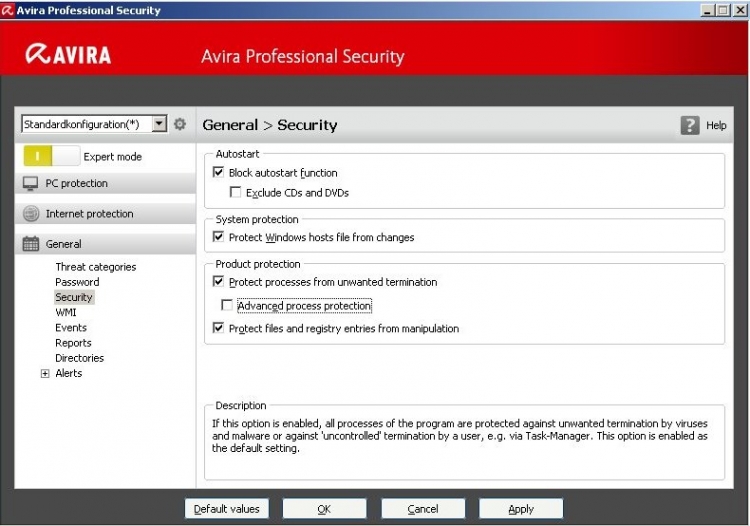Click the Avira title bar icon
This screenshot has width=750, height=526.
coord(7,10)
